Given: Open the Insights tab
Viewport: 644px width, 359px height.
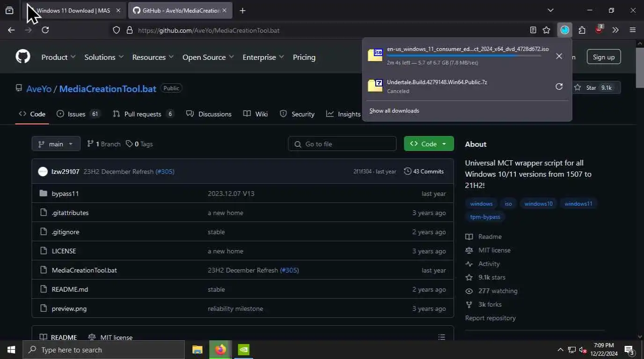Looking at the screenshot, I should click(344, 114).
